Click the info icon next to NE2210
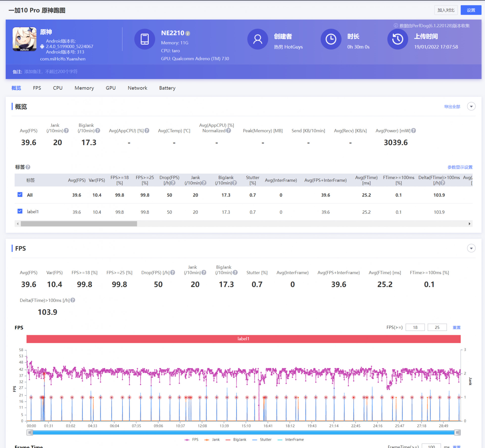 coord(188,33)
